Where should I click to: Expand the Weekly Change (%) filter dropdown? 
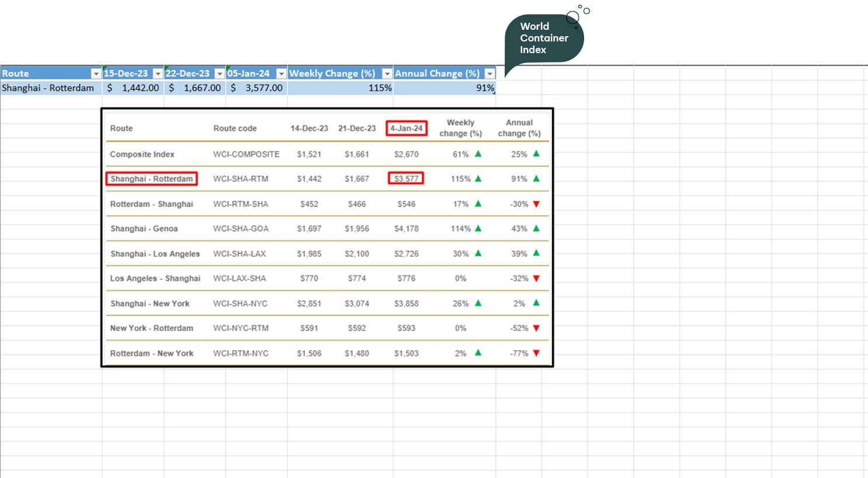387,74
